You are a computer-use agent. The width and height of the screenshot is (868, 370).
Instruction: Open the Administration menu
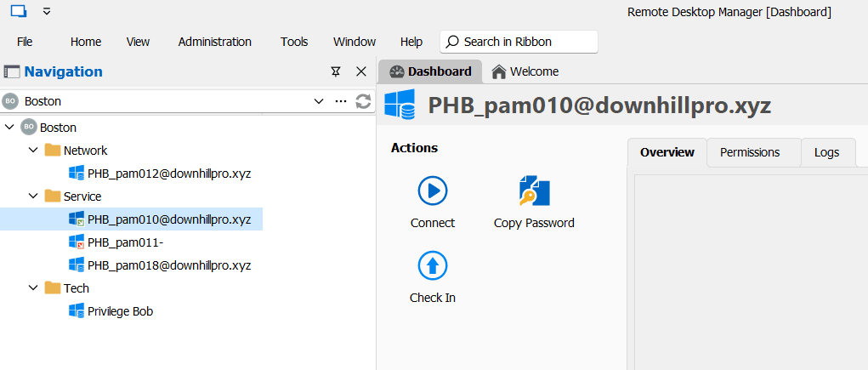coord(214,42)
